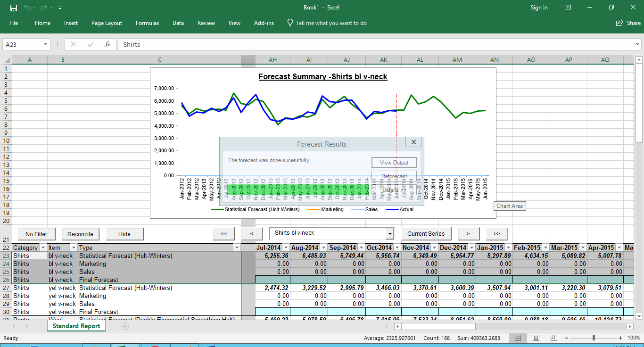
Task: Open Page Break Preview from status bar
Action: (x=554, y=338)
